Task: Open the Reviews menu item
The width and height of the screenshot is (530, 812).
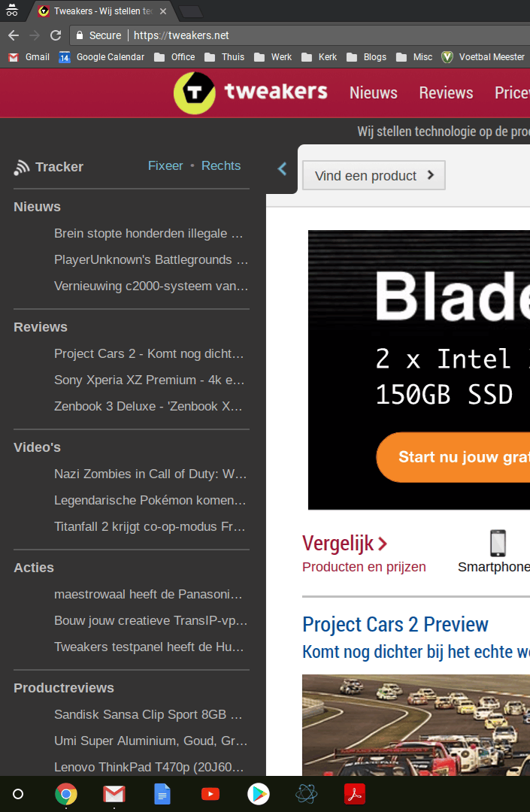Action: (446, 93)
